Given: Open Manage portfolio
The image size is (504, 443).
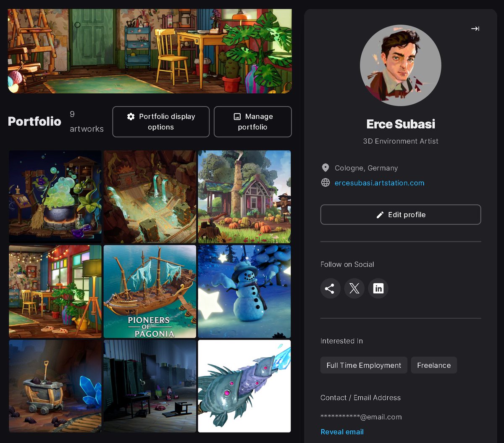Looking at the screenshot, I should pos(253,122).
